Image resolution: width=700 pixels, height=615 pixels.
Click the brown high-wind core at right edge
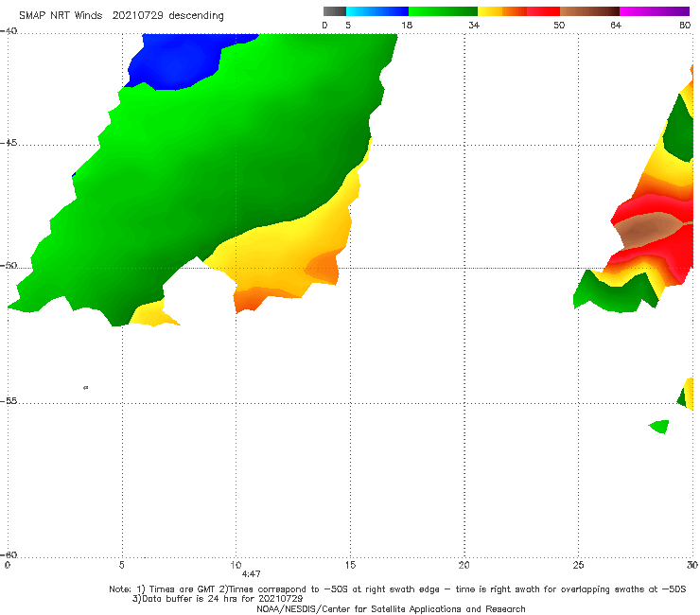[646, 230]
